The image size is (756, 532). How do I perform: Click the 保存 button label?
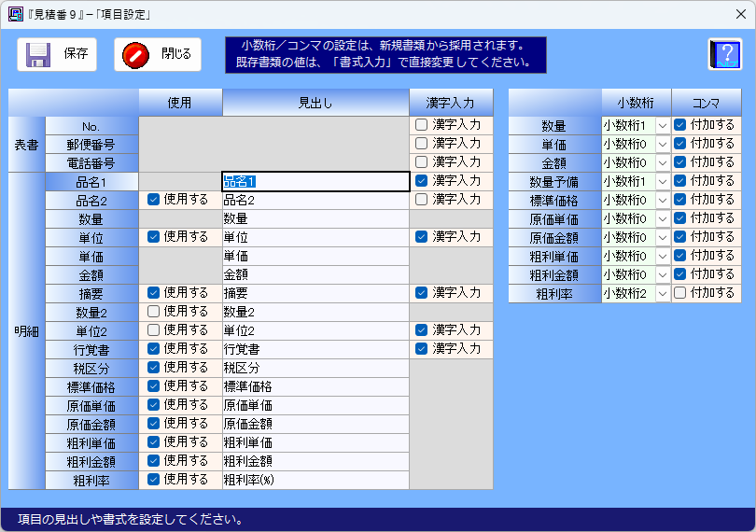77,53
